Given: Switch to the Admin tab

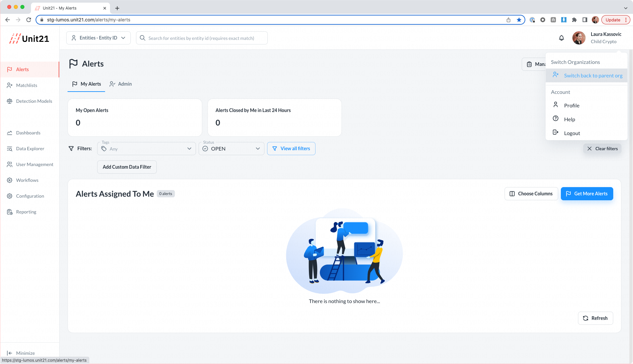Looking at the screenshot, I should point(121,84).
